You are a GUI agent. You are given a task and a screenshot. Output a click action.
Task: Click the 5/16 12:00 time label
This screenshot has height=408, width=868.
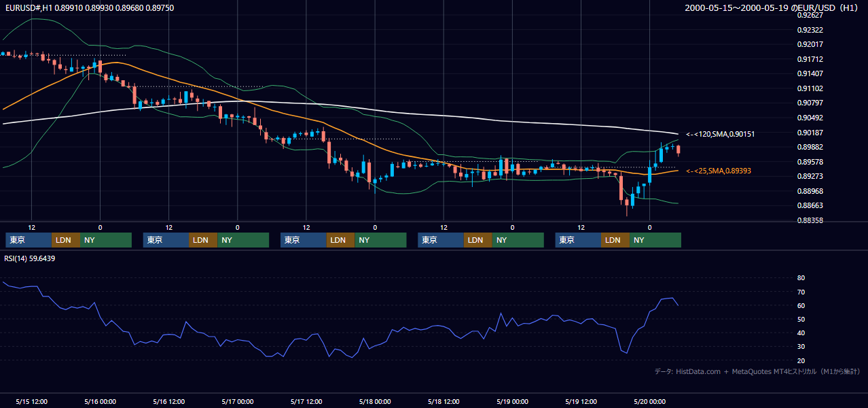(x=168, y=401)
